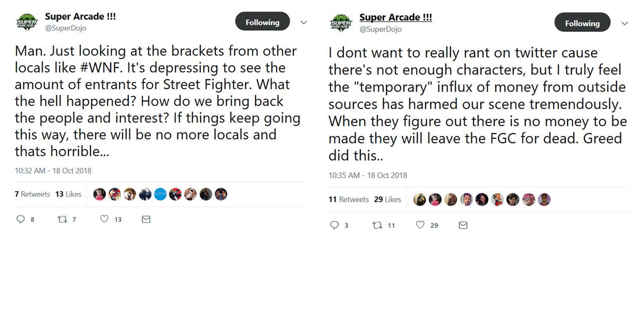
Task: Click the envelope icon on right tweet
Action: pos(463,225)
